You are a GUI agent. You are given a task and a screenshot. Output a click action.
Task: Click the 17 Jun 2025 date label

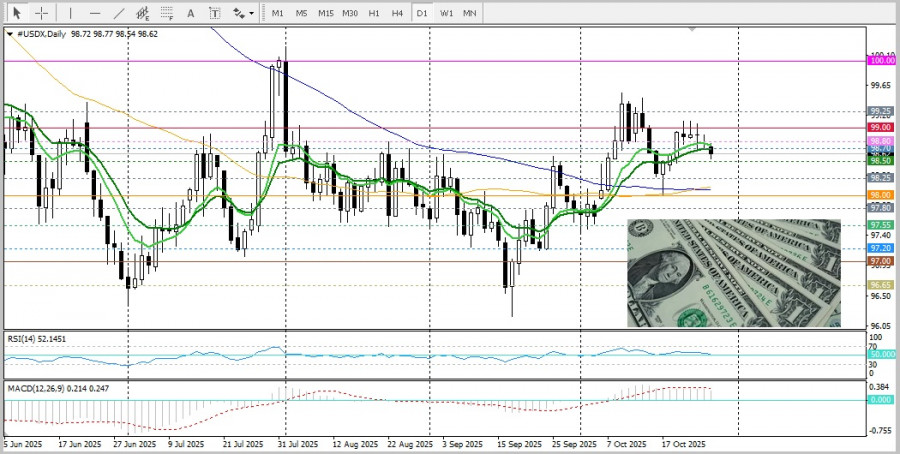pyautogui.click(x=80, y=444)
